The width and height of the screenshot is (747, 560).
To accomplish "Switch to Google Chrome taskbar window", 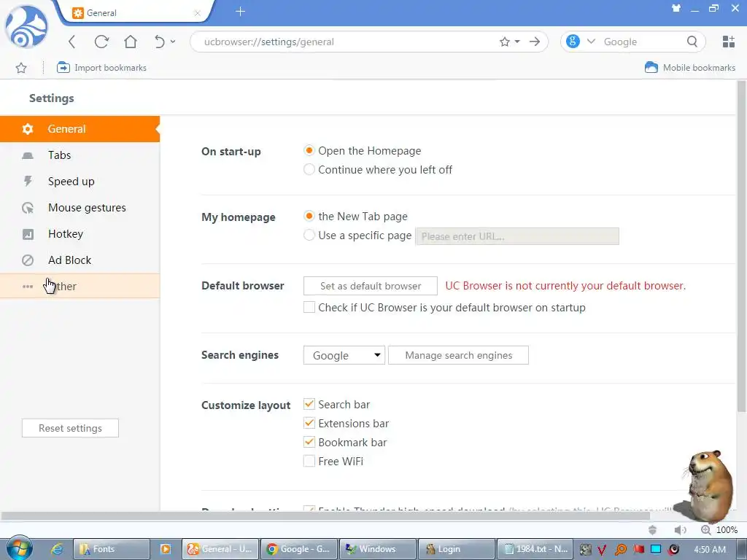I will pyautogui.click(x=298, y=549).
